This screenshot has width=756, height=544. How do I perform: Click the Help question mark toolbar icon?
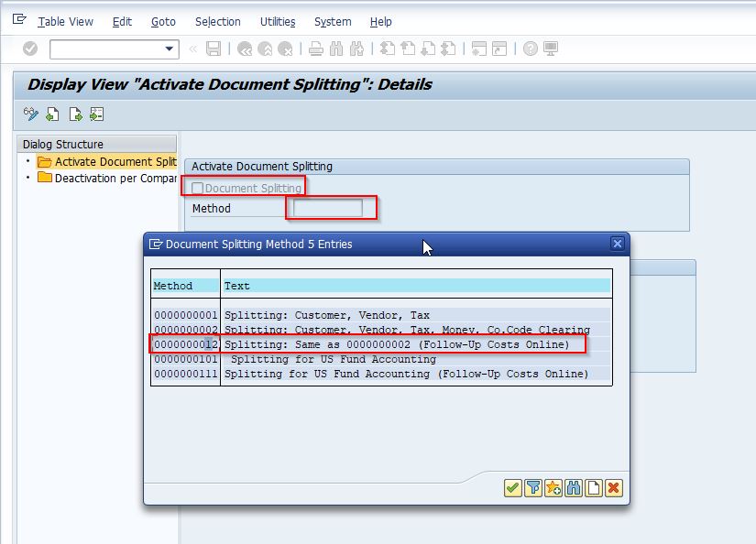click(530, 49)
